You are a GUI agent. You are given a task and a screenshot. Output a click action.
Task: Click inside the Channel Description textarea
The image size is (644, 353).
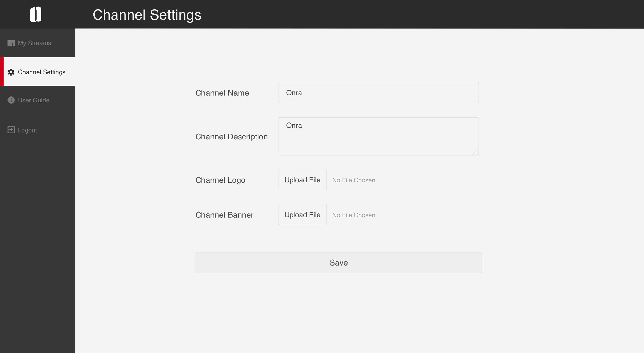point(379,136)
